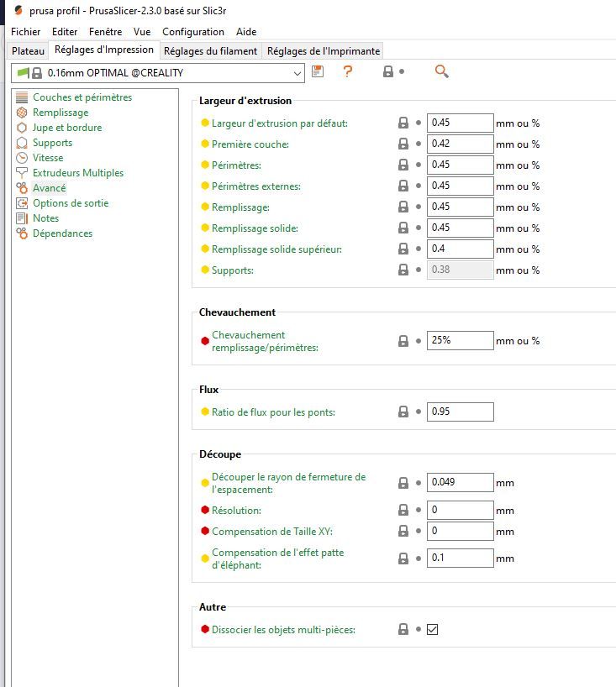Open the Remplissage settings page
This screenshot has height=687, width=616.
(x=61, y=113)
